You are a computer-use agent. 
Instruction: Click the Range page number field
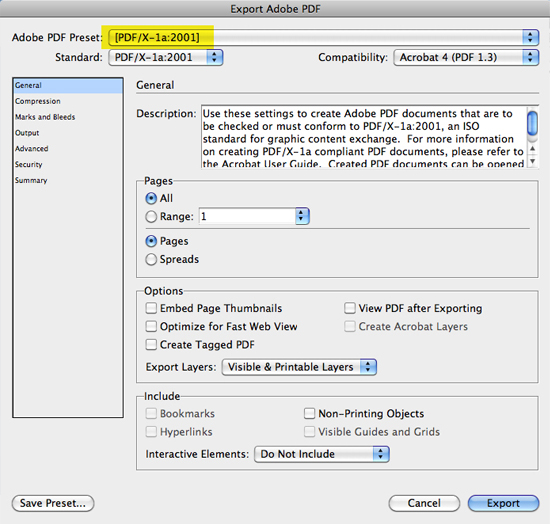tap(247, 216)
